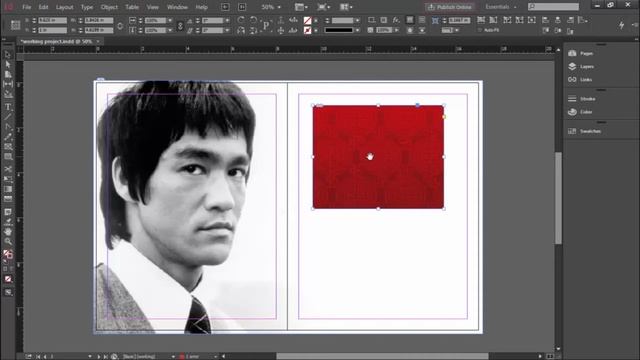
Task: Open the Window menu
Action: tap(177, 7)
